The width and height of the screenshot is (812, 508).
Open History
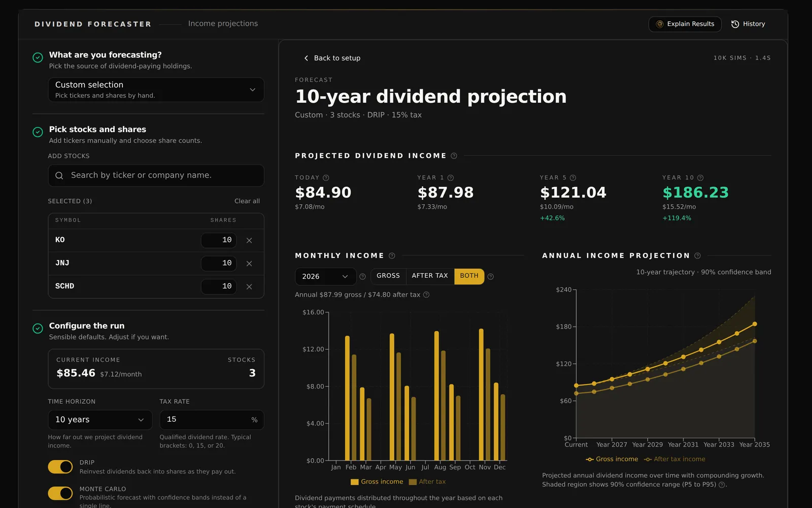pyautogui.click(x=748, y=24)
